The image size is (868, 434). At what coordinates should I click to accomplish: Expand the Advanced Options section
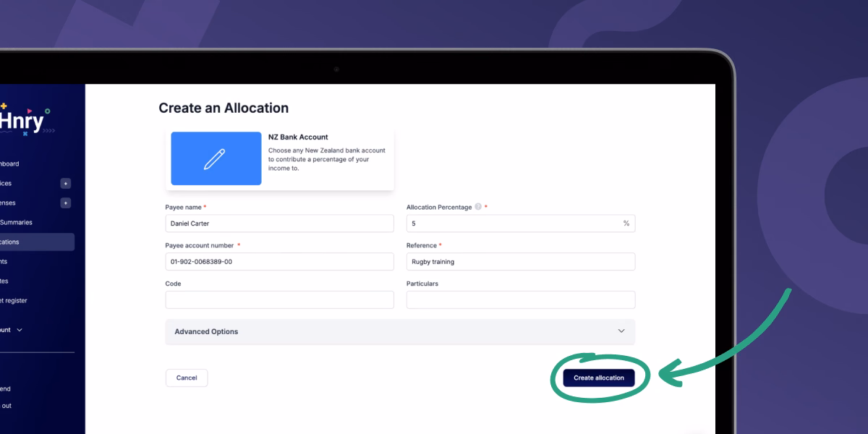point(400,331)
